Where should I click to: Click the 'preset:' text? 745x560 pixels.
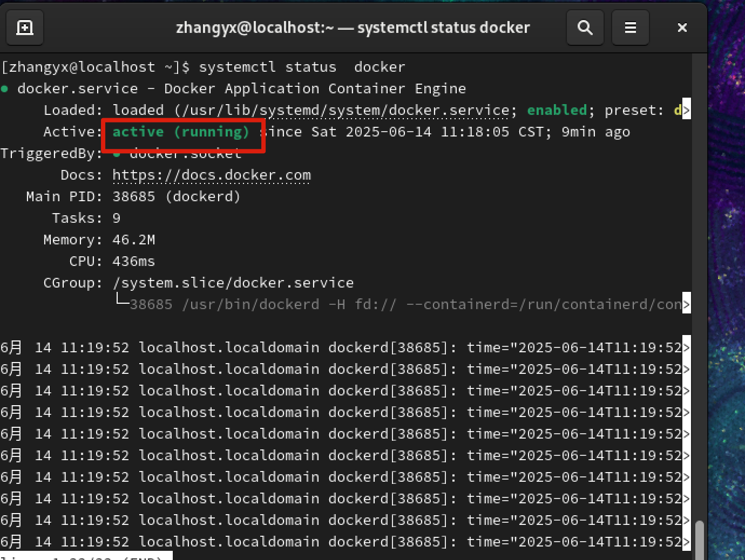pyautogui.click(x=634, y=110)
